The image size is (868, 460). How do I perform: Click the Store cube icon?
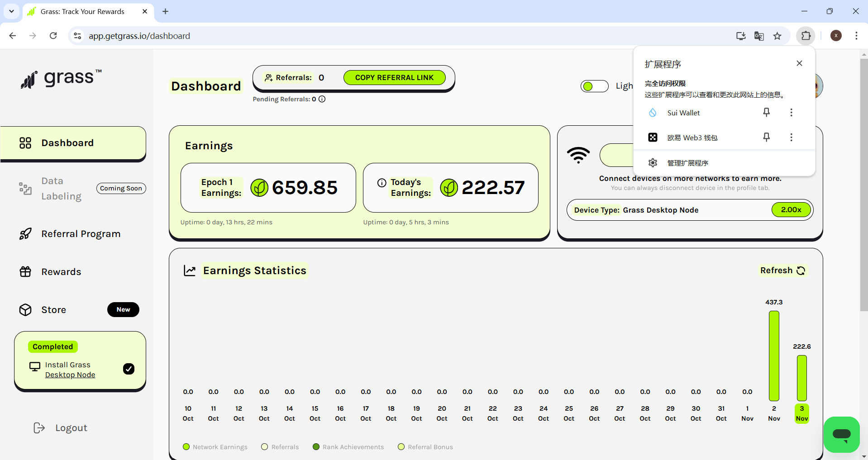tap(25, 310)
